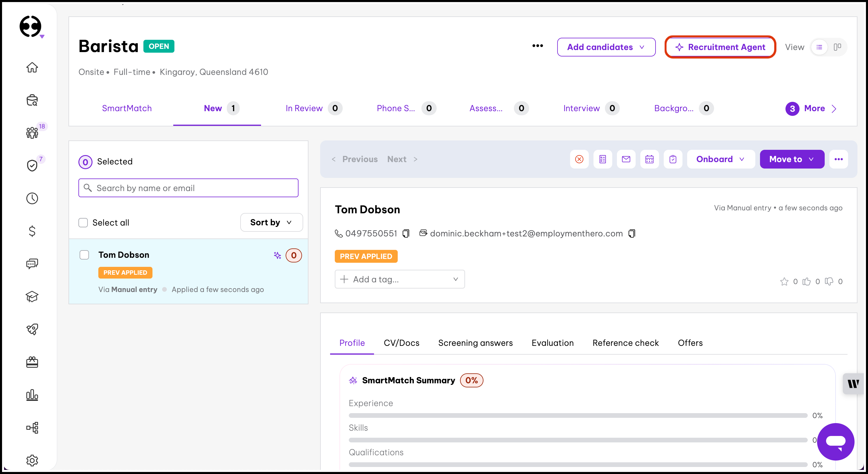
Task: Click the Add candidates button
Action: (606, 47)
